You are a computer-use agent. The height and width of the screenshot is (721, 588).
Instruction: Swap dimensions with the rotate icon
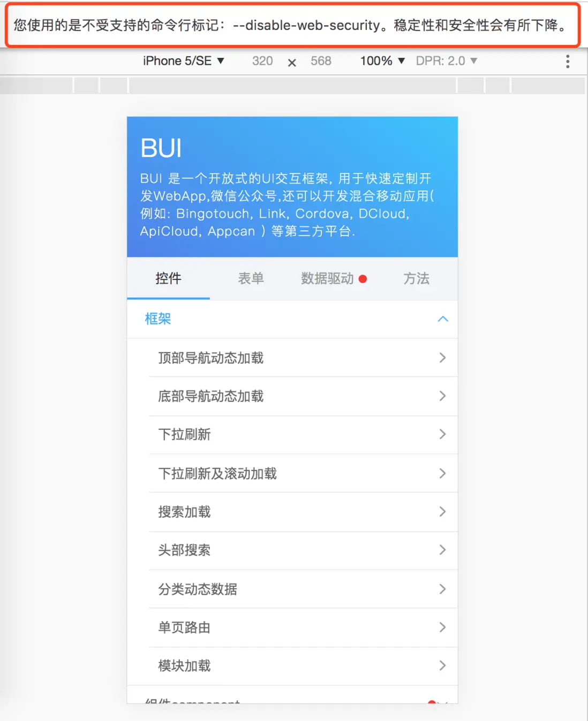pos(292,63)
